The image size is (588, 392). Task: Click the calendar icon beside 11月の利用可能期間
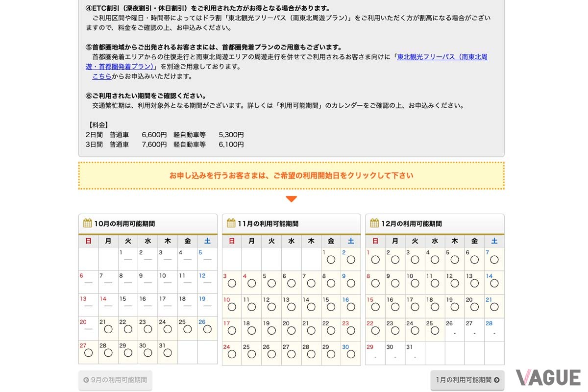point(231,223)
